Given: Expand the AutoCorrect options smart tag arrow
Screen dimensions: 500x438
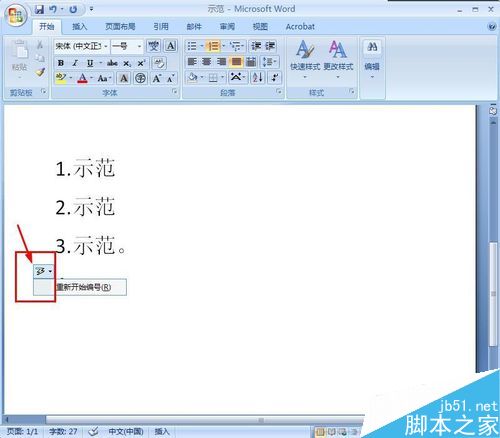Looking at the screenshot, I should coord(50,271).
